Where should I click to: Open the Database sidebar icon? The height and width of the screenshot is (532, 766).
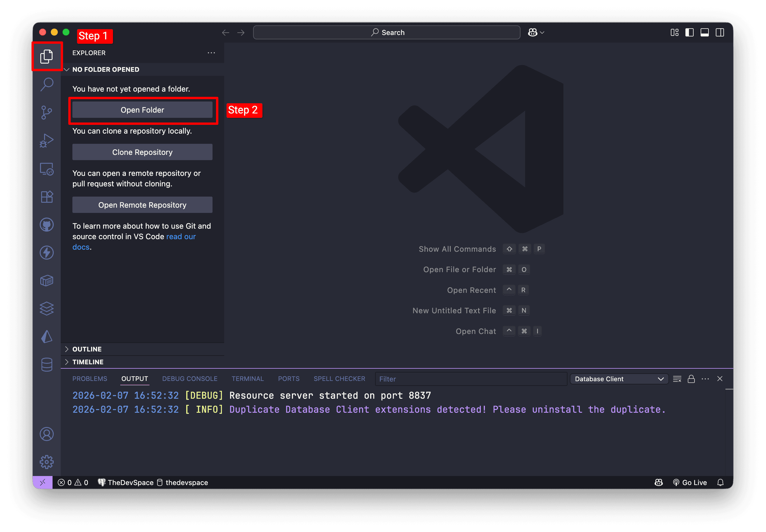pyautogui.click(x=47, y=365)
